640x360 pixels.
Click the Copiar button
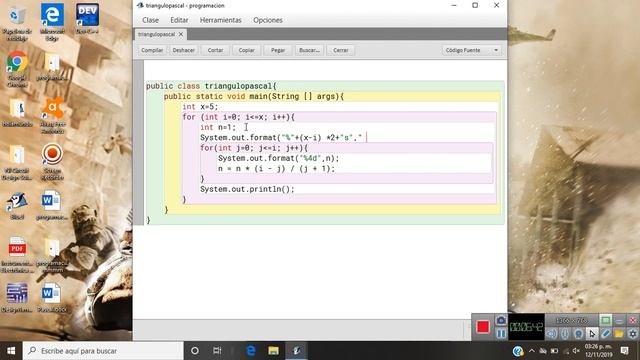[x=247, y=50]
